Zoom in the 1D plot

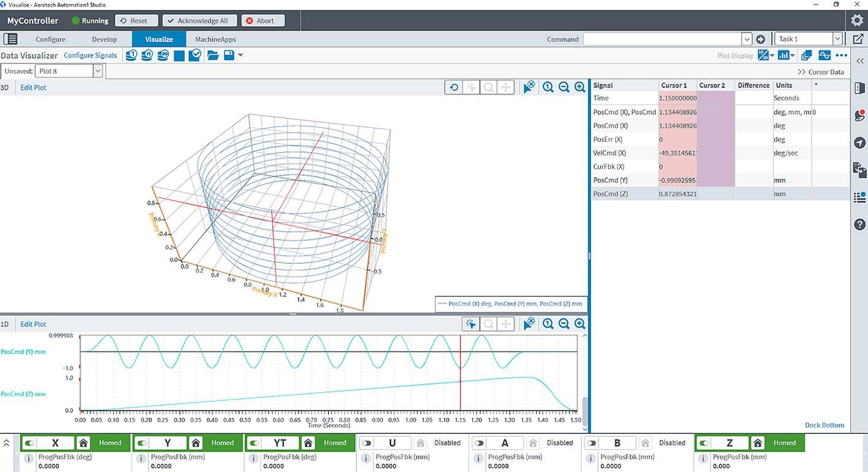(x=580, y=324)
